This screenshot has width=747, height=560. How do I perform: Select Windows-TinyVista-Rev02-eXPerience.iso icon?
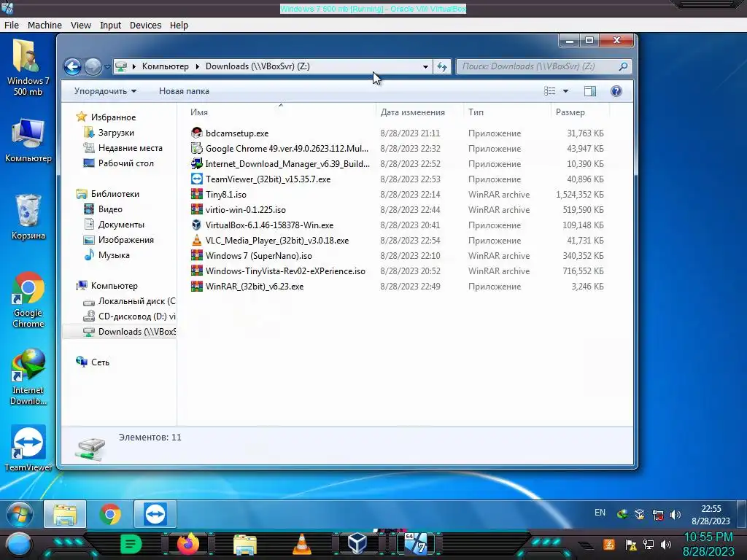click(197, 271)
